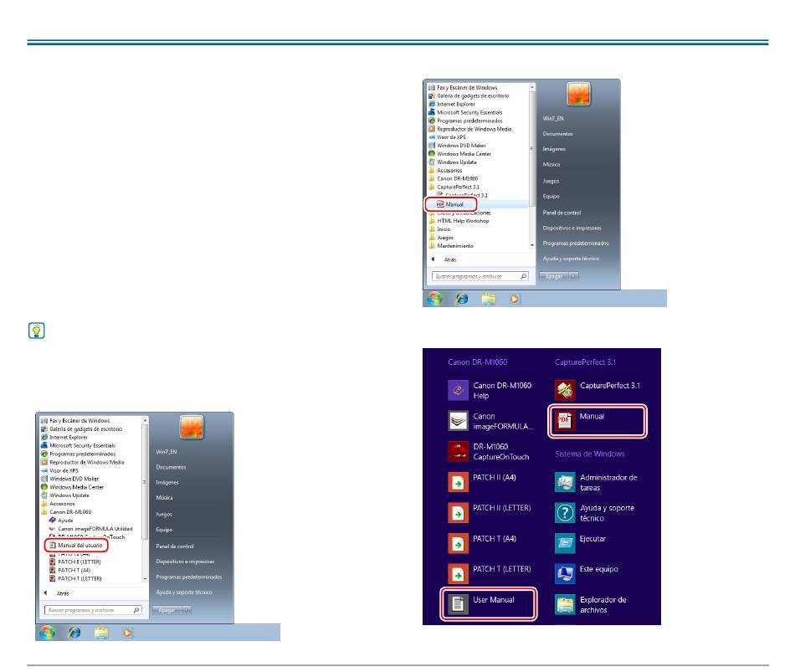Open Música link in menu with CapturePerfect Manual
Screen dimensions: 795x672
tap(551, 164)
